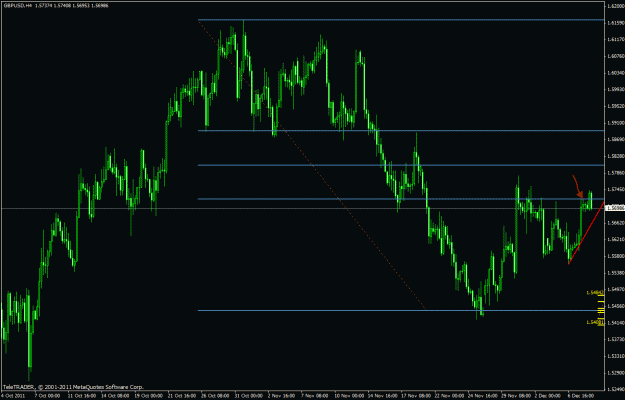
Task: Click the 2 Nov 16:00 time axis label
Action: [279, 396]
